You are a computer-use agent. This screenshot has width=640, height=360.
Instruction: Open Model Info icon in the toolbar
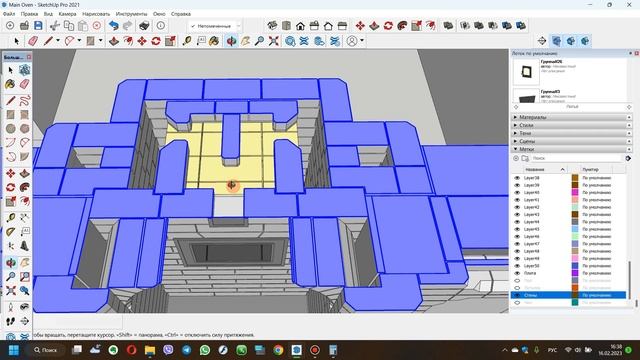tap(161, 26)
